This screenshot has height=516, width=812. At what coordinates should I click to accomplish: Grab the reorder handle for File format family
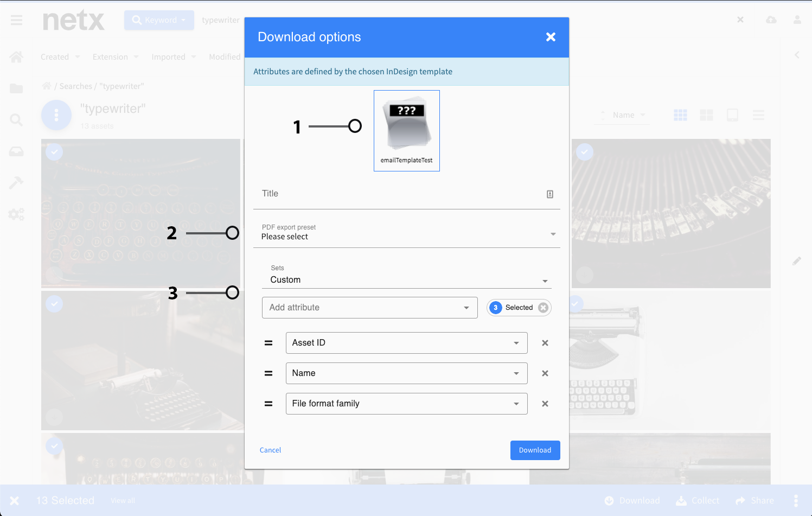click(268, 404)
